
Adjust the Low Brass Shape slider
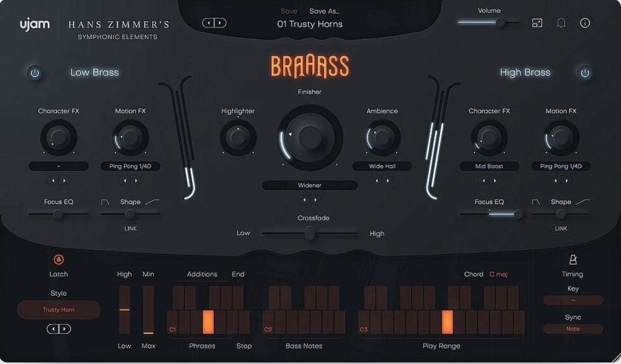(130, 214)
